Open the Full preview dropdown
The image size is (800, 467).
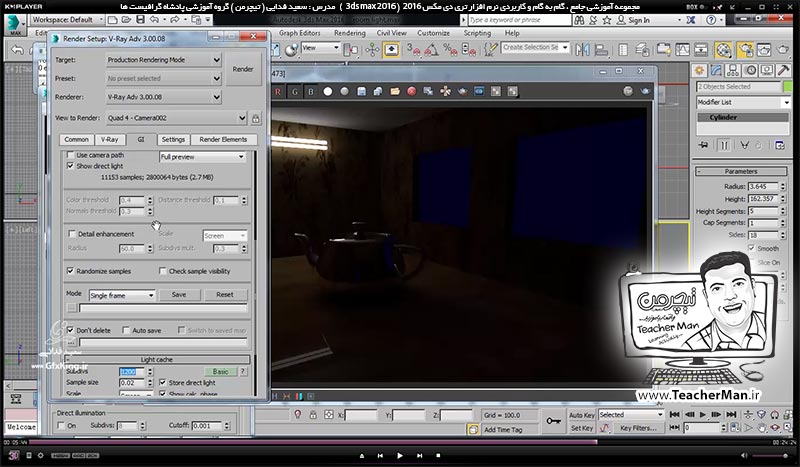click(203, 157)
